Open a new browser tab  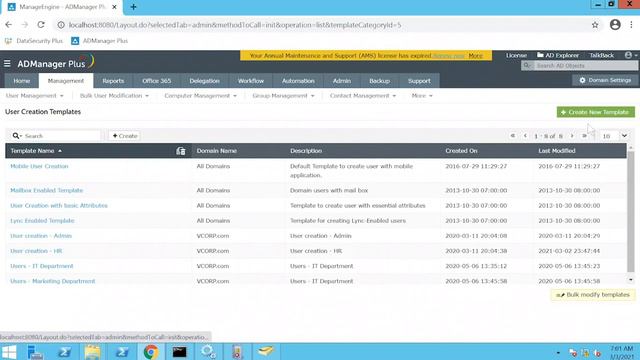pos(133,7)
